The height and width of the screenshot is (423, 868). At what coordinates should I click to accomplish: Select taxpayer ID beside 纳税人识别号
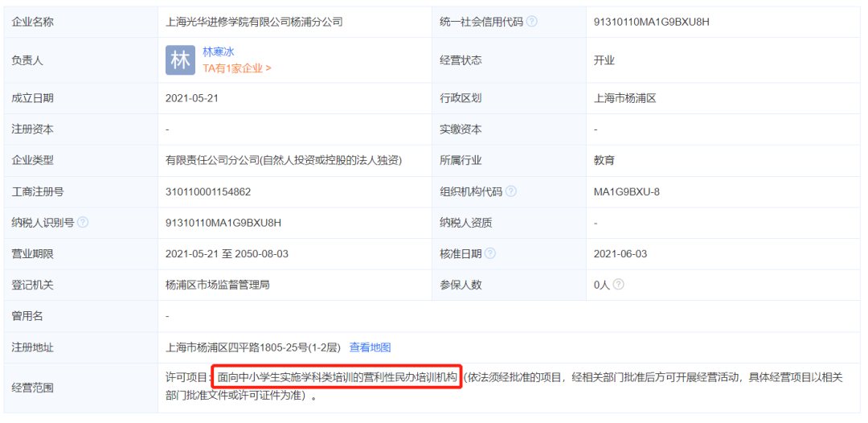click(223, 223)
